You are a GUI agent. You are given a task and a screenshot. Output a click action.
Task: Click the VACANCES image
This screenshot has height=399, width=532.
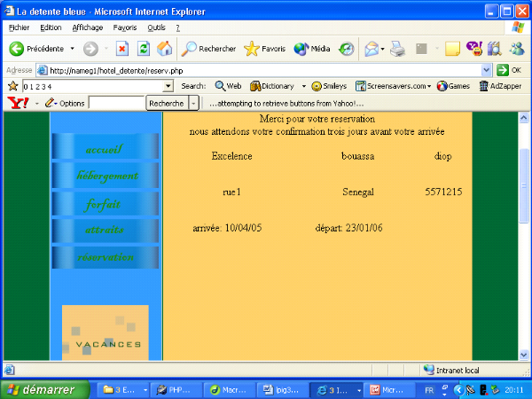(x=106, y=332)
